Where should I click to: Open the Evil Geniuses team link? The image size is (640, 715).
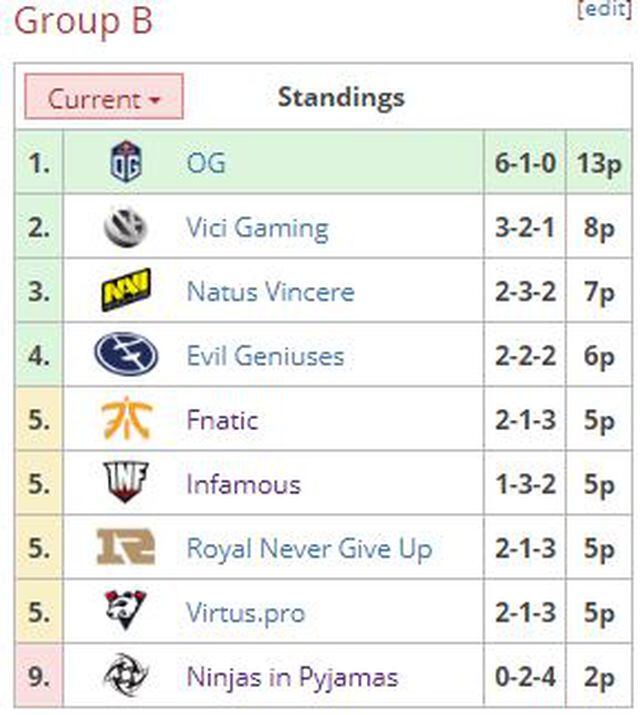265,355
